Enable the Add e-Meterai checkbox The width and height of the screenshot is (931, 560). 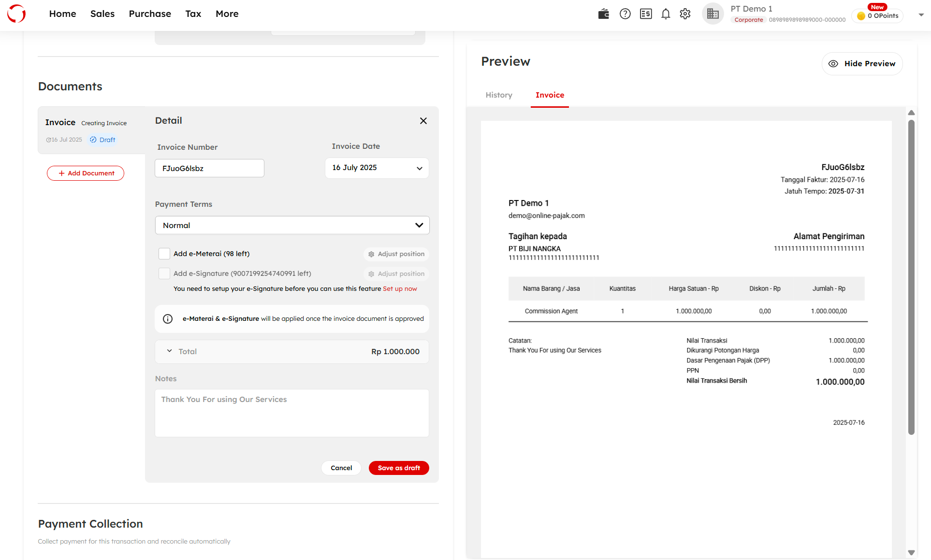[164, 254]
